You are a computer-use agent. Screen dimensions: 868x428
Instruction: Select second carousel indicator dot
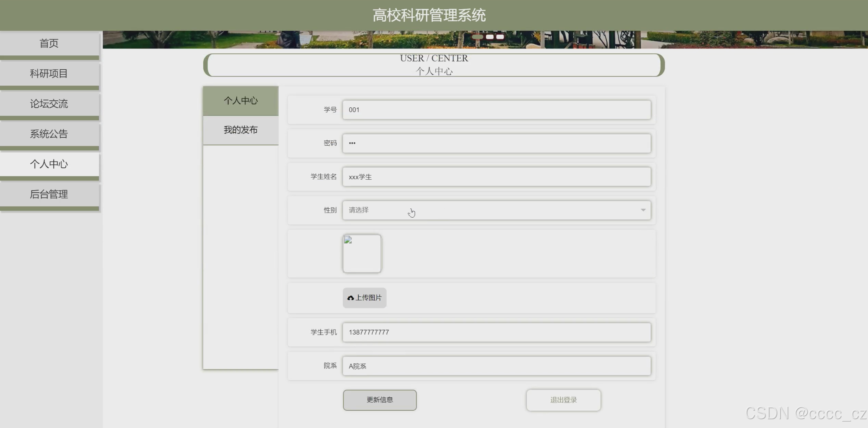click(x=490, y=37)
